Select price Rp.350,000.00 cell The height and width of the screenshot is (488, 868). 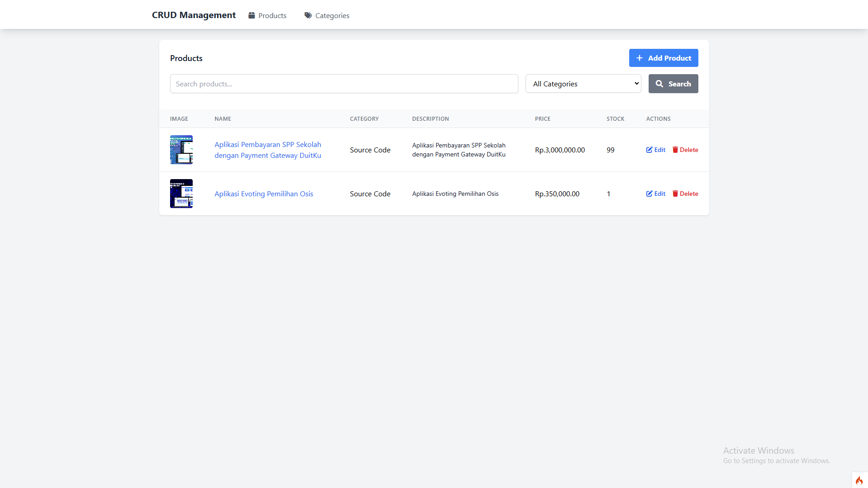(x=557, y=194)
